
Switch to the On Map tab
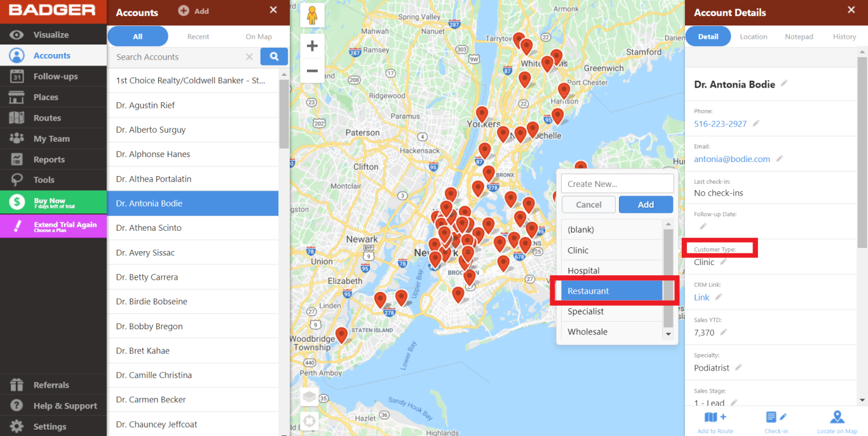(x=259, y=37)
